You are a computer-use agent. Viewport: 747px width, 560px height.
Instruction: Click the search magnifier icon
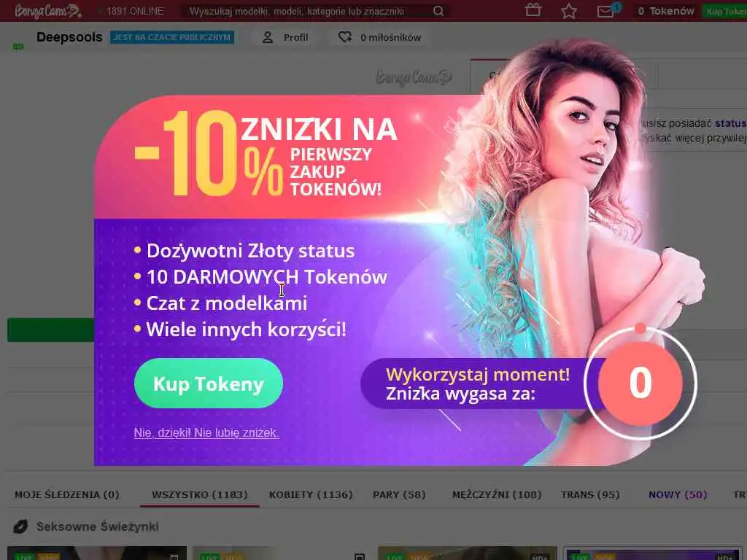coord(438,11)
